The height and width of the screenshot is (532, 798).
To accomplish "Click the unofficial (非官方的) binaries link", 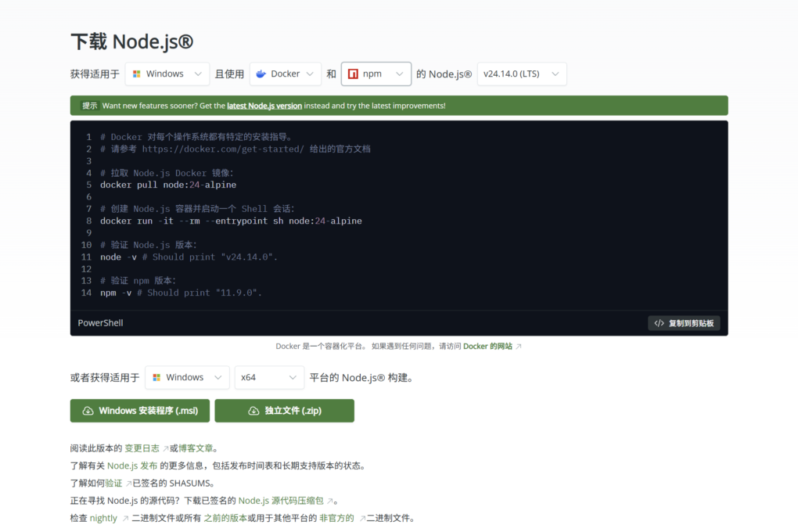I will point(336,518).
